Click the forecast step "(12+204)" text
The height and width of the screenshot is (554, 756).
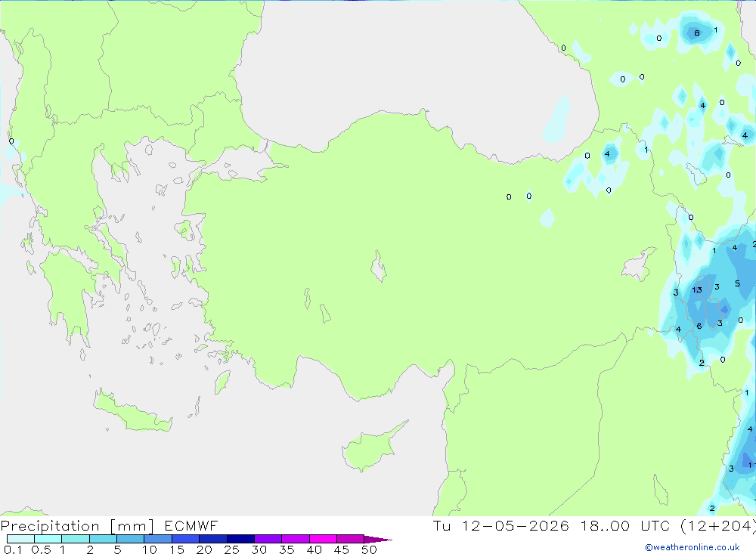click(718, 525)
